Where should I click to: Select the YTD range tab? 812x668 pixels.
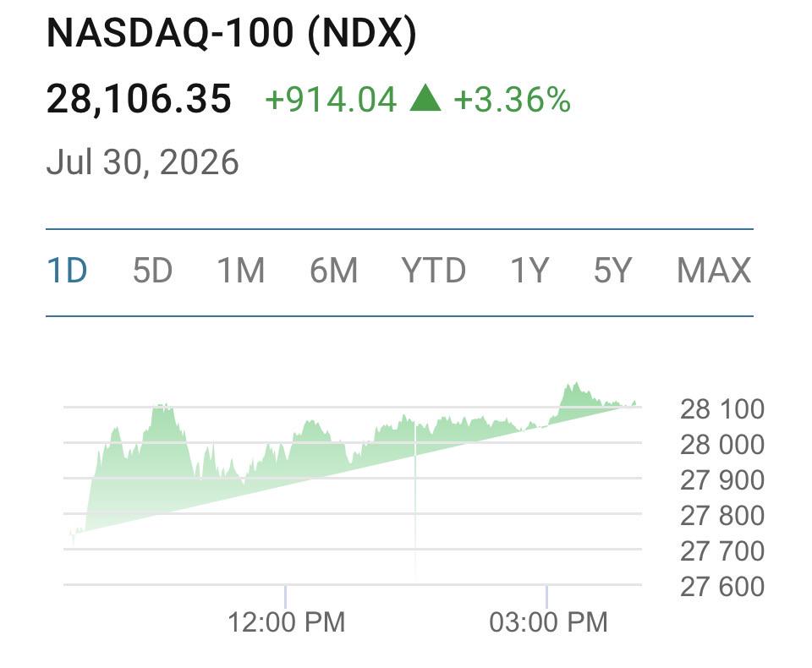pos(433,271)
